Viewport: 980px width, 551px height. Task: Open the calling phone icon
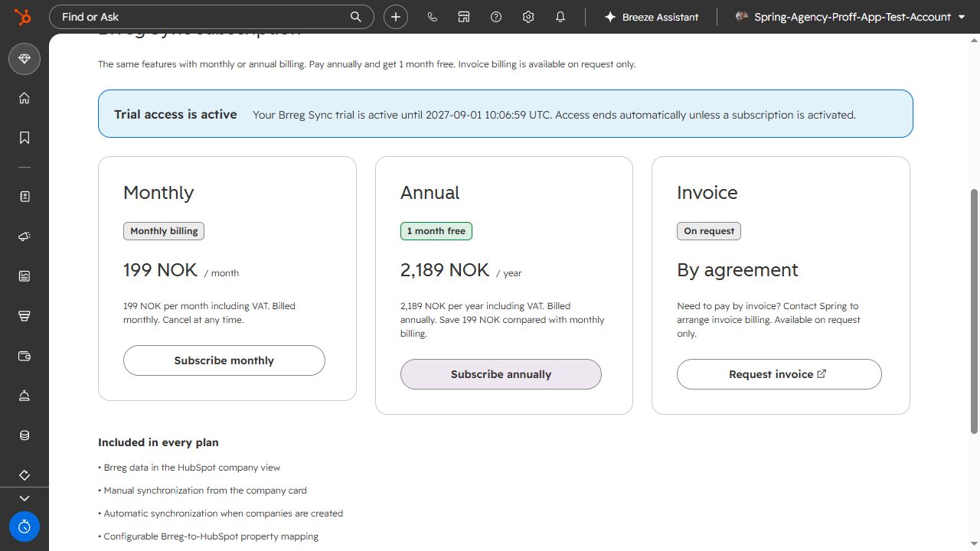[x=432, y=17]
